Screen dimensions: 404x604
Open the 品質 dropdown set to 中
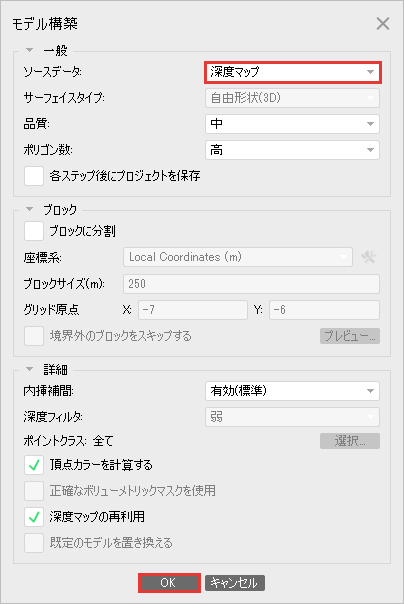(x=293, y=124)
